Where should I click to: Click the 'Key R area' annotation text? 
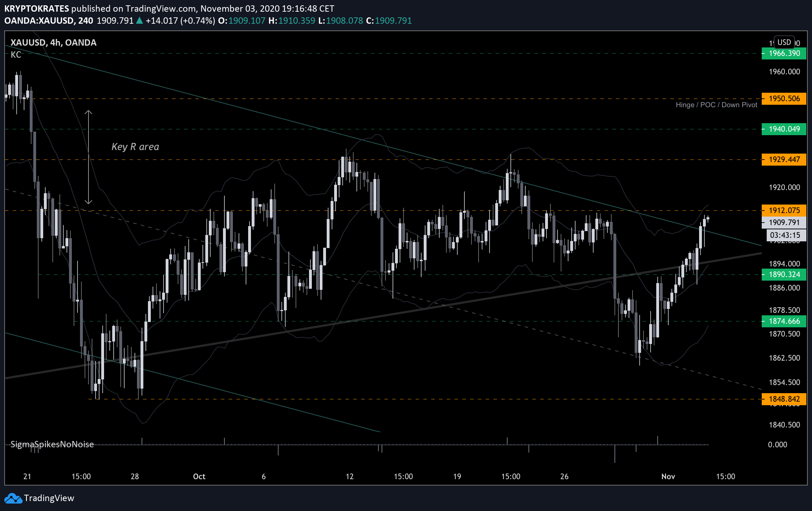click(x=135, y=147)
